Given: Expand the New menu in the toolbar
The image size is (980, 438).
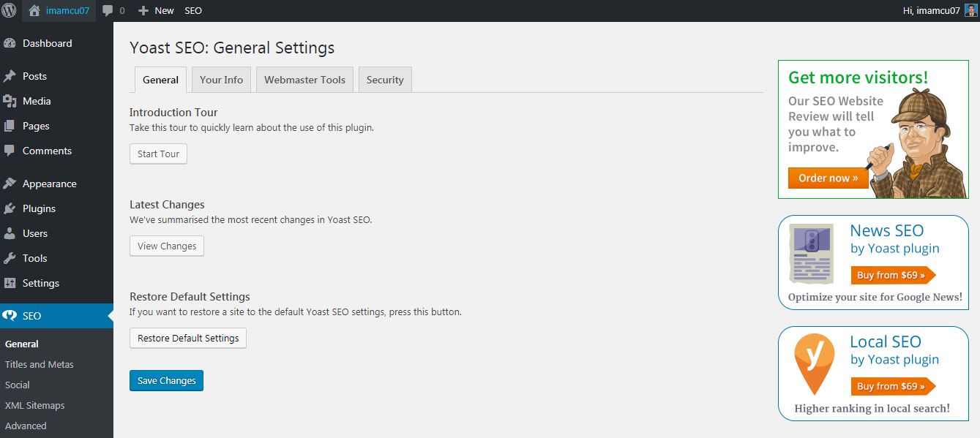Looking at the screenshot, I should point(155,10).
